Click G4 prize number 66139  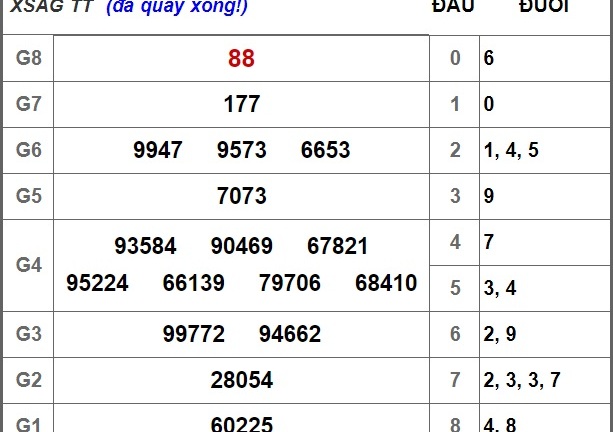(193, 283)
